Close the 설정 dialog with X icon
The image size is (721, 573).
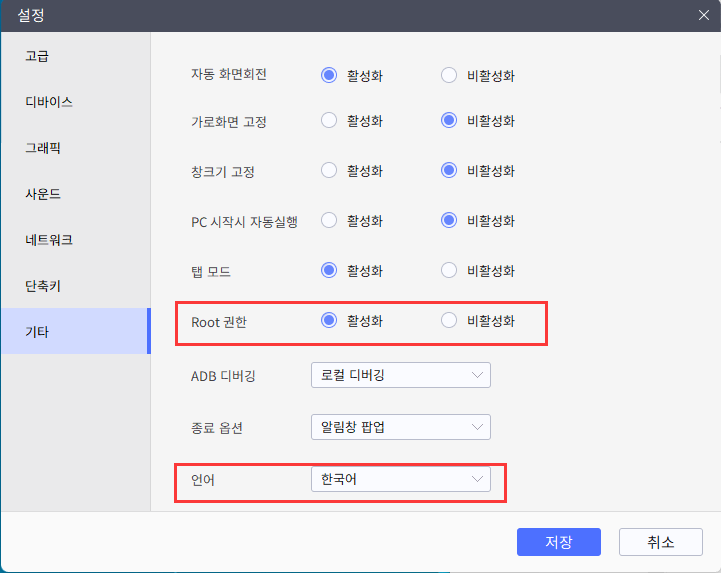(703, 15)
